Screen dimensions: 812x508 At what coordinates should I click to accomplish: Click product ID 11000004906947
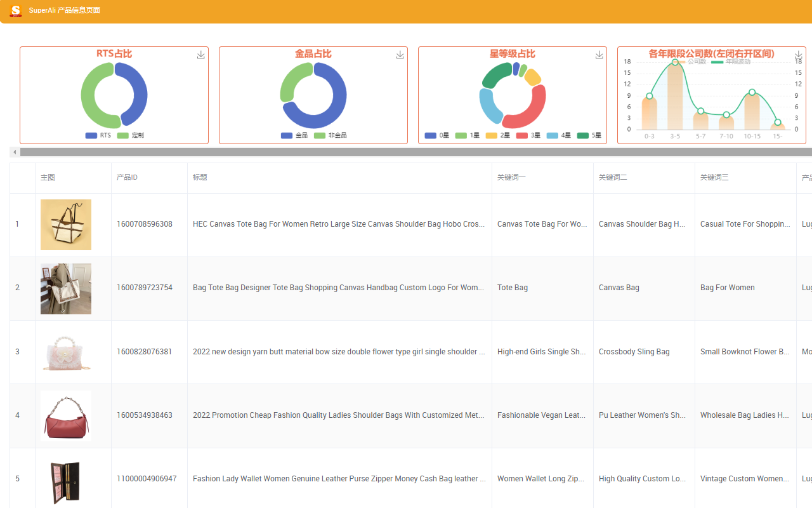(x=147, y=479)
